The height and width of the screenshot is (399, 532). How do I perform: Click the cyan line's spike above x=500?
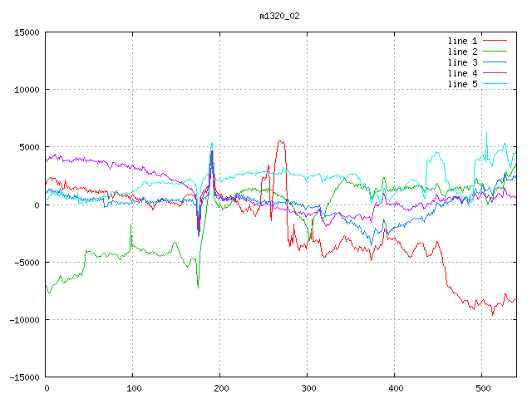(486, 133)
